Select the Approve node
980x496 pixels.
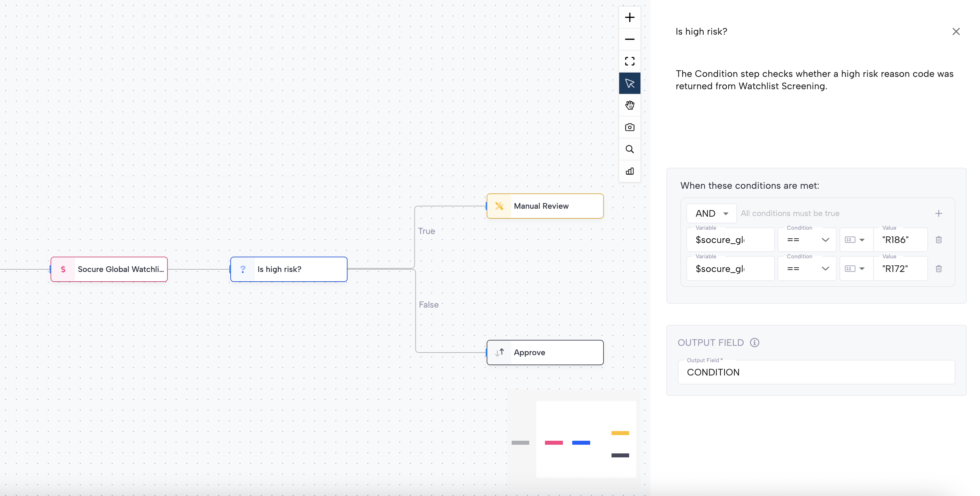click(545, 352)
